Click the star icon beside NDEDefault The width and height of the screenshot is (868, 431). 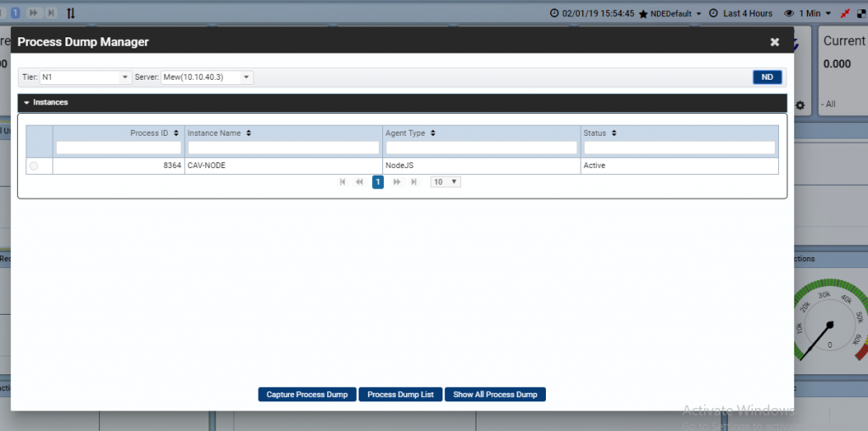pos(643,14)
